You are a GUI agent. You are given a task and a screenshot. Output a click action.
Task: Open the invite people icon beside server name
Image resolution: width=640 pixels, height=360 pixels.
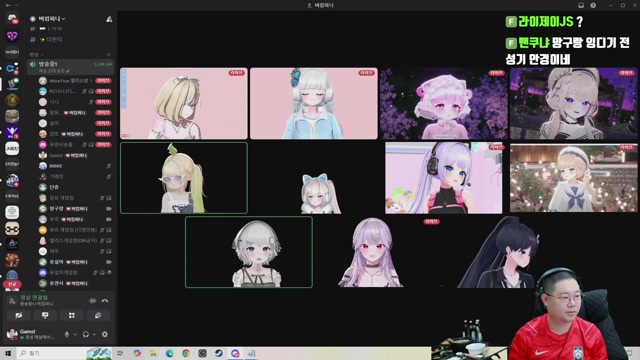tap(109, 19)
